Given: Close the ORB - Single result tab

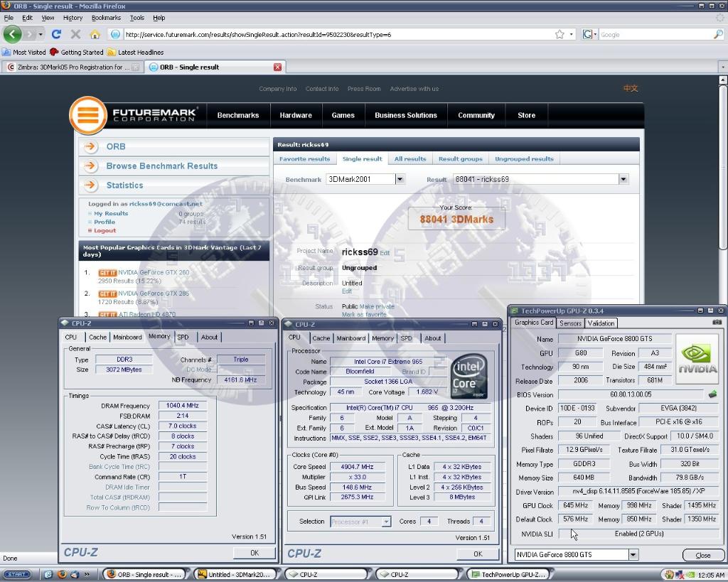Looking at the screenshot, I should click(x=278, y=68).
